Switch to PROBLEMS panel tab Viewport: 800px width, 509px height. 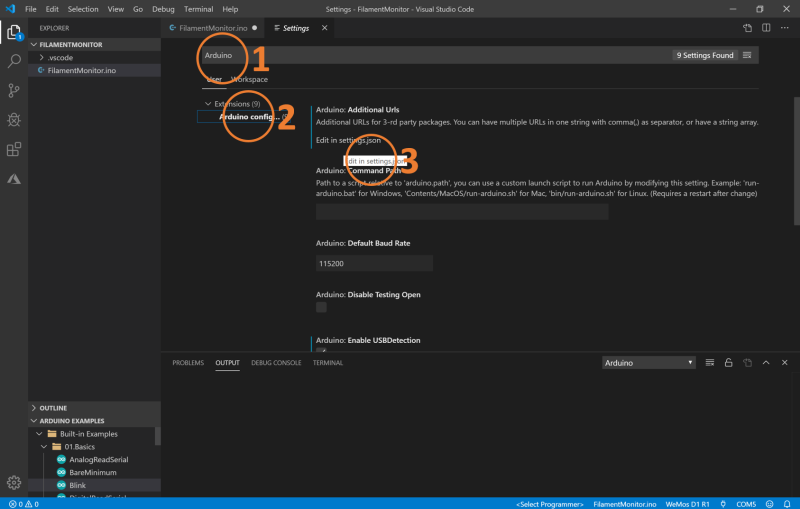tap(188, 363)
